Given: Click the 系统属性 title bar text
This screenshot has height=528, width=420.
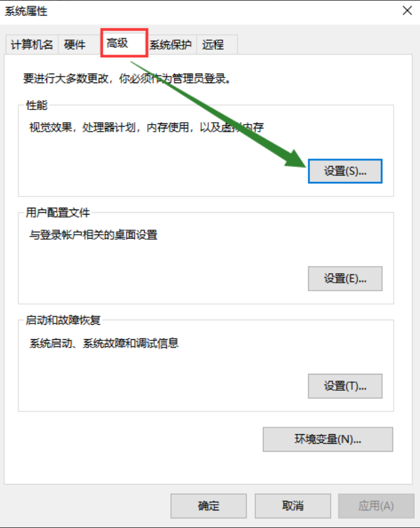Looking at the screenshot, I should pyautogui.click(x=26, y=11).
